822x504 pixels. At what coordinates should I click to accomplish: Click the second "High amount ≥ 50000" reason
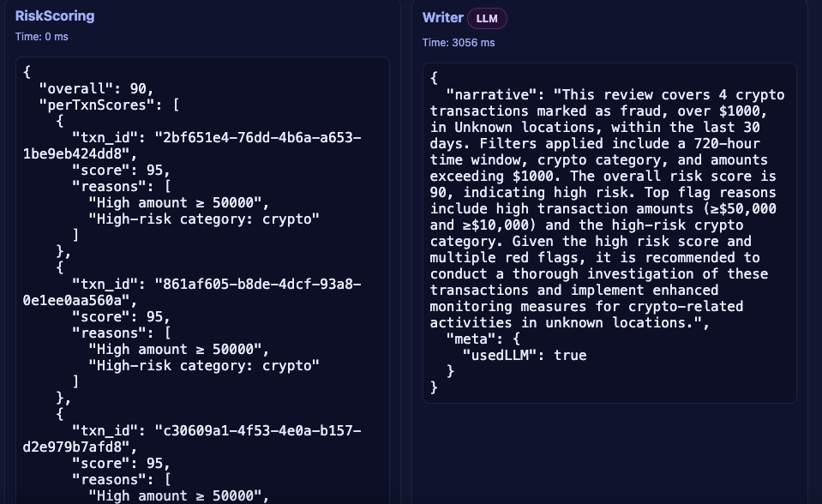(178, 349)
